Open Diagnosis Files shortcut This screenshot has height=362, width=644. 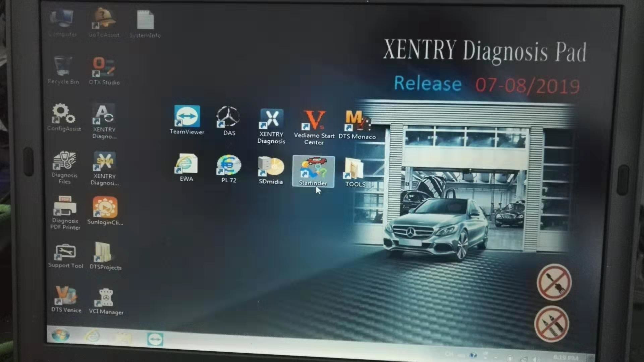coord(64,167)
